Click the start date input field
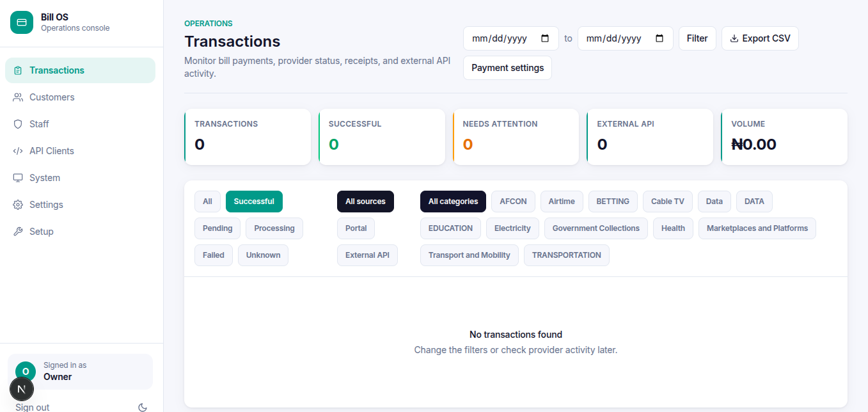The image size is (868, 412). coord(511,38)
